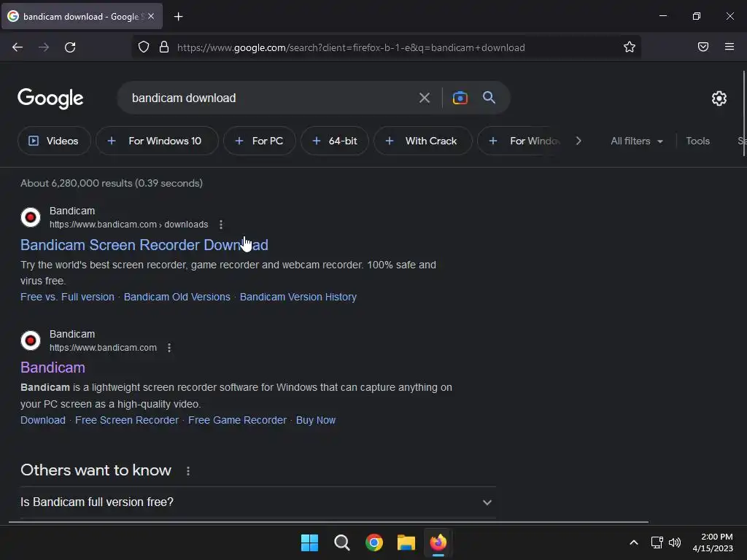Add the For PC filter chip
The height and width of the screenshot is (560, 747).
(260, 141)
